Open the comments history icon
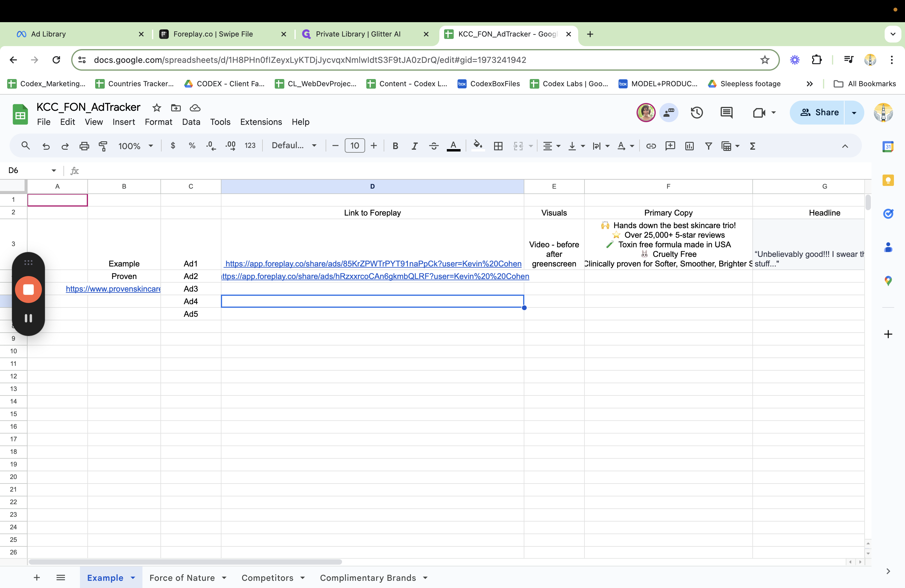 [x=726, y=113]
